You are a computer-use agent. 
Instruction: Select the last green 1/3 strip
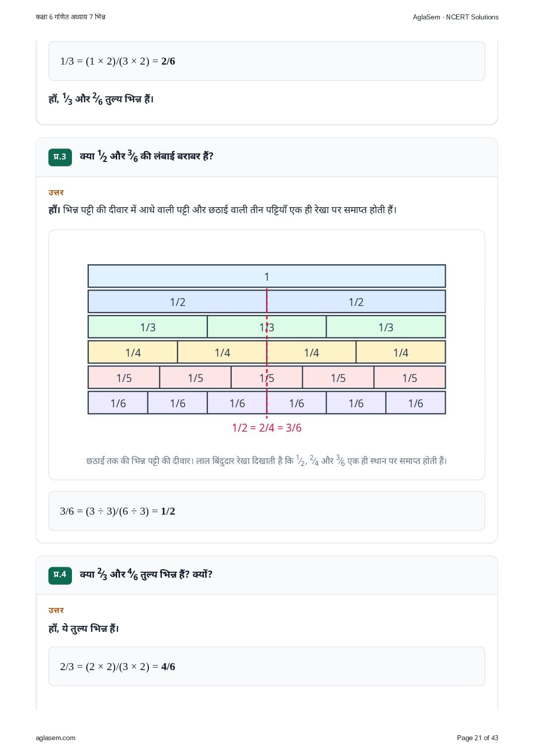point(386,327)
